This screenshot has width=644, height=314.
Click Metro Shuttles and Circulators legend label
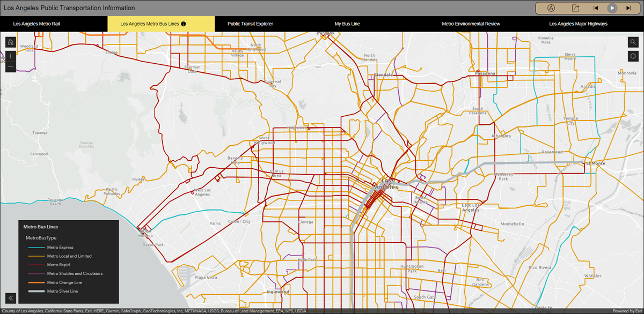[x=75, y=273]
